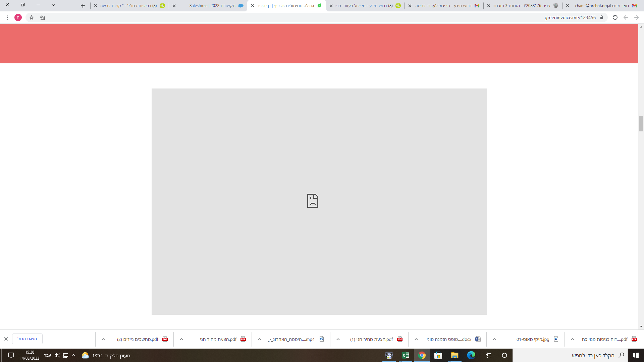This screenshot has height=362, width=644.
Task: Open Microsoft Store from the taskbar
Action: (x=438, y=355)
